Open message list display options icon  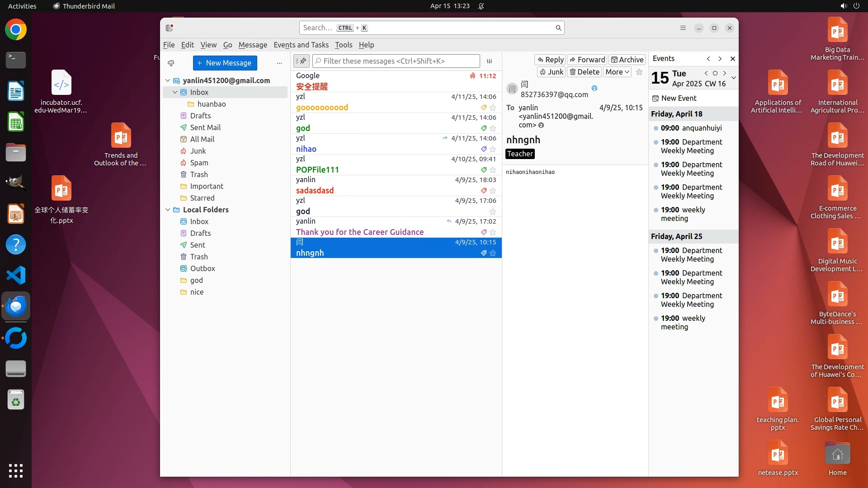coord(489,61)
